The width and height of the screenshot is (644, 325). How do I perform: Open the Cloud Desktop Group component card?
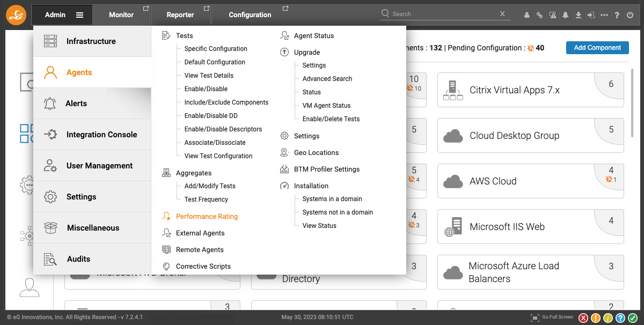point(531,136)
